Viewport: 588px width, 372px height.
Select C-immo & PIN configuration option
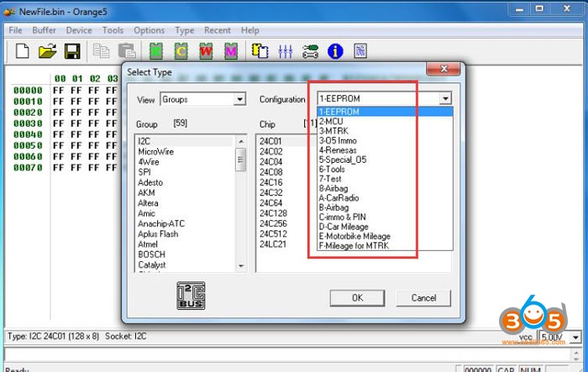tap(385, 217)
